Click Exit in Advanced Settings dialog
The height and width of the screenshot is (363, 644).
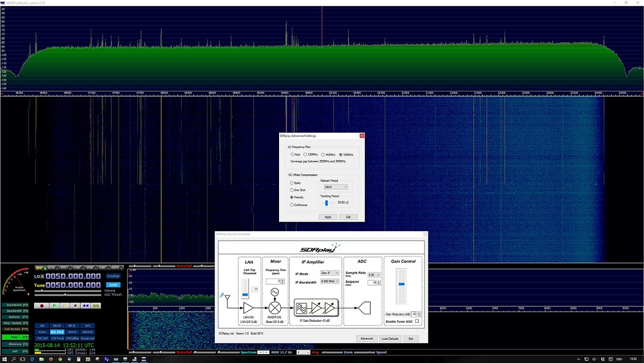[348, 217]
